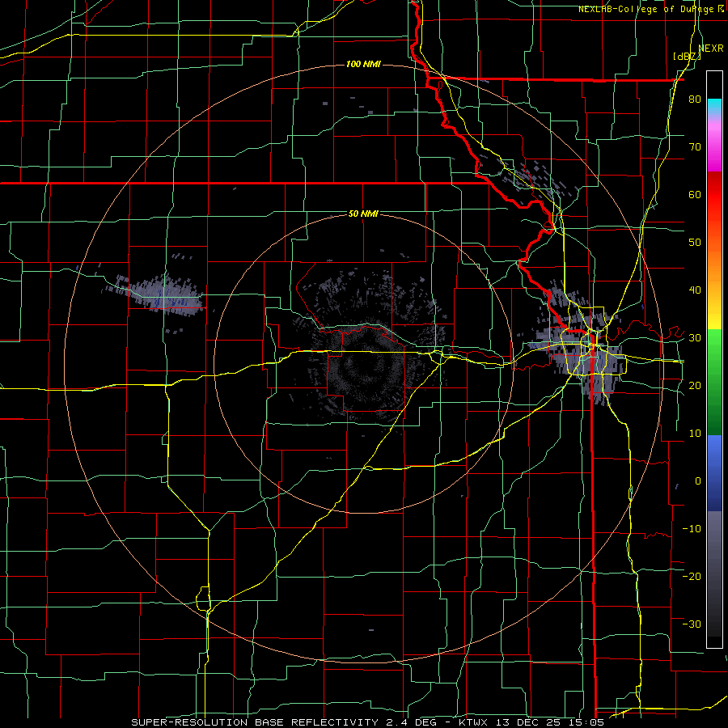Click the 20 dBZ scale value
728x728 pixels.
pyautogui.click(x=695, y=385)
